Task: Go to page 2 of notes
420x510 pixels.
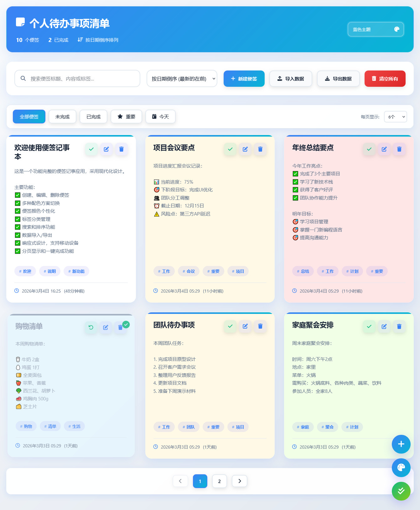Action: 219,481
